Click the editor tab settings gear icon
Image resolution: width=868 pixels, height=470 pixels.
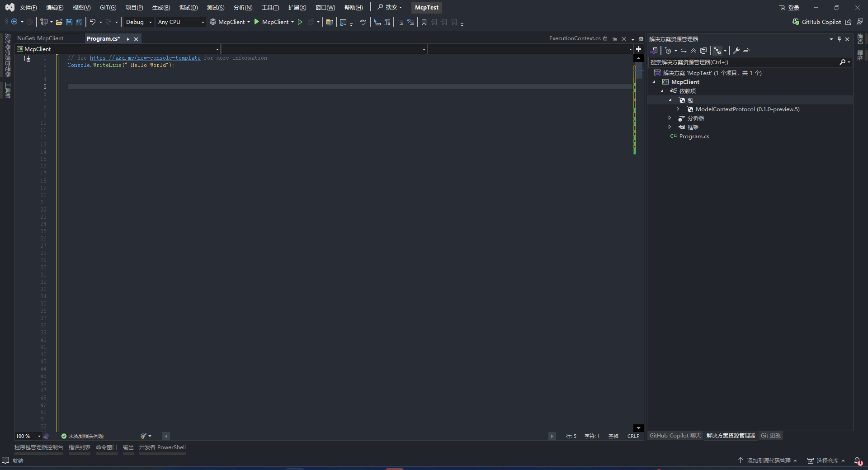[x=641, y=39]
